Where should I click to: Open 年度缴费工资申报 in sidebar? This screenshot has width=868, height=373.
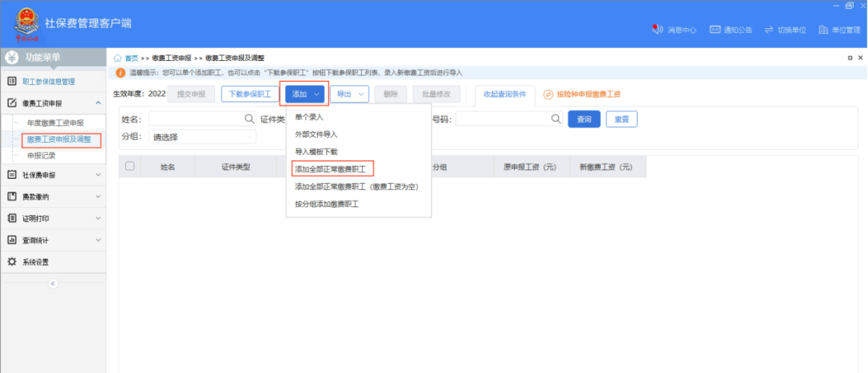(x=55, y=122)
